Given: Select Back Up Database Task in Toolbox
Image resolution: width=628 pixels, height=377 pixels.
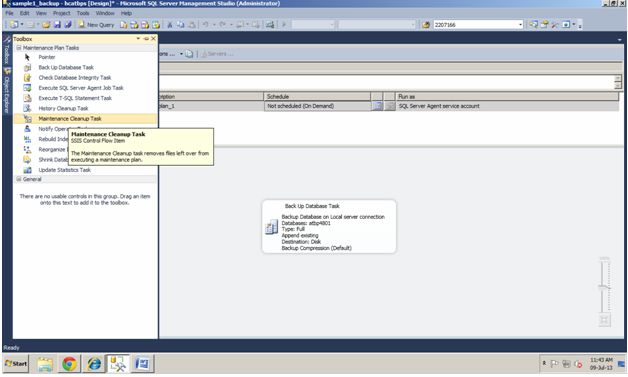Looking at the screenshot, I should click(x=66, y=67).
